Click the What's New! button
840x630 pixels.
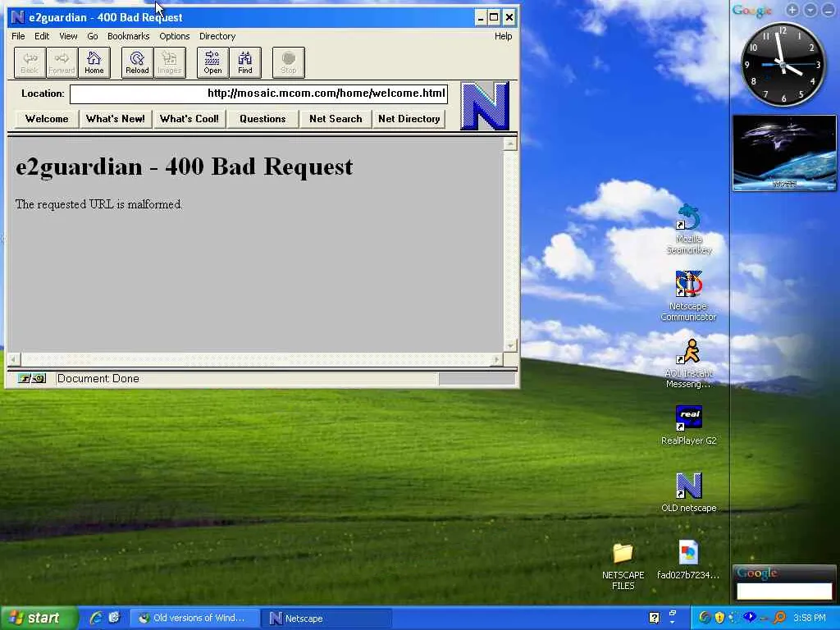116,119
